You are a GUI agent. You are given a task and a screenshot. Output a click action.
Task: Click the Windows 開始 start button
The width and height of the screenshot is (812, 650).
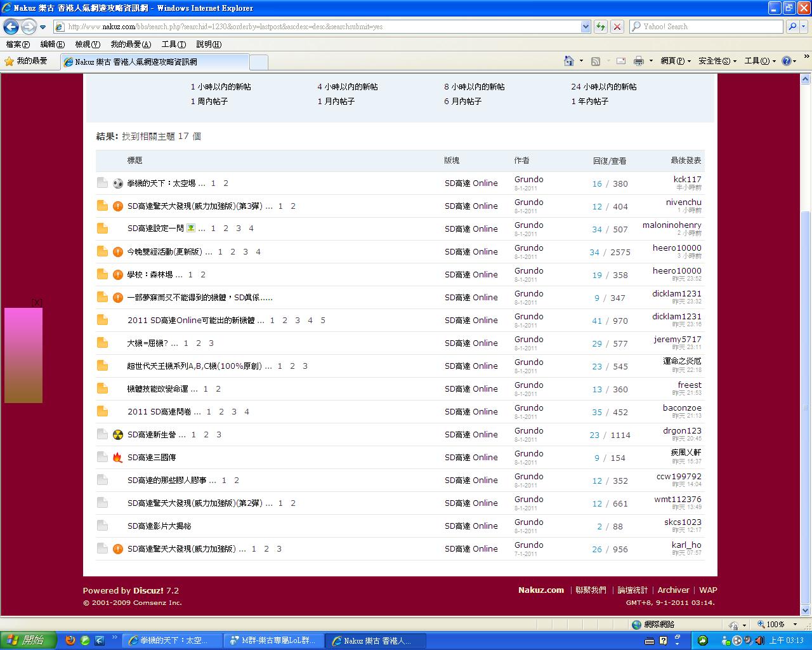point(29,640)
